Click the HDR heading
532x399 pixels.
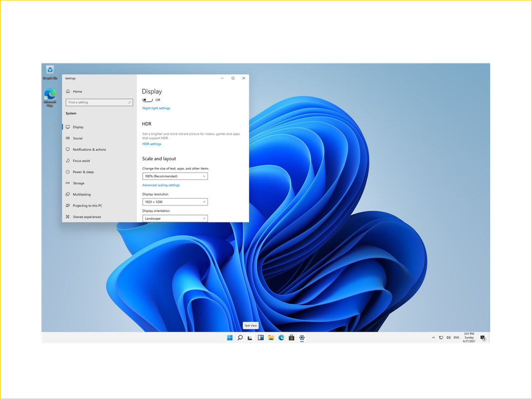point(147,124)
